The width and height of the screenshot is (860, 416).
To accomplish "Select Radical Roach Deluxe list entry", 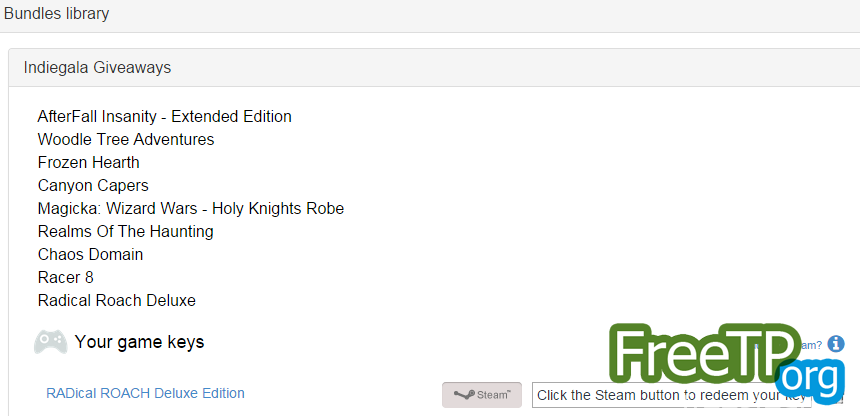I will 116,301.
